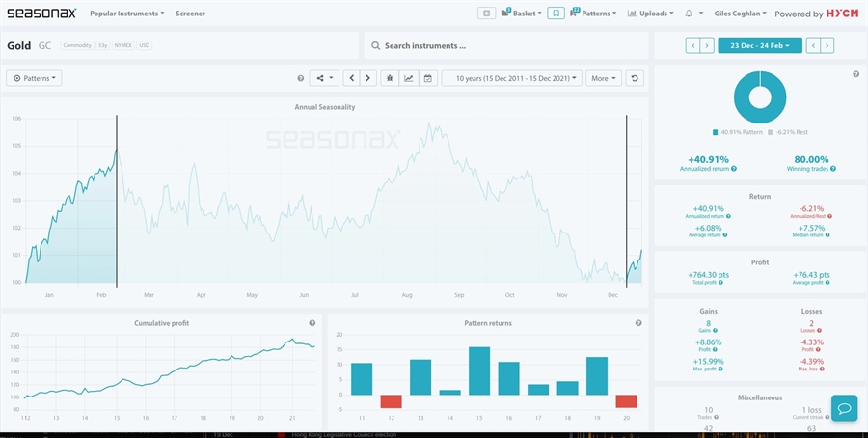The width and height of the screenshot is (868, 438).
Task: Open Popular Instruments menu
Action: (x=126, y=14)
